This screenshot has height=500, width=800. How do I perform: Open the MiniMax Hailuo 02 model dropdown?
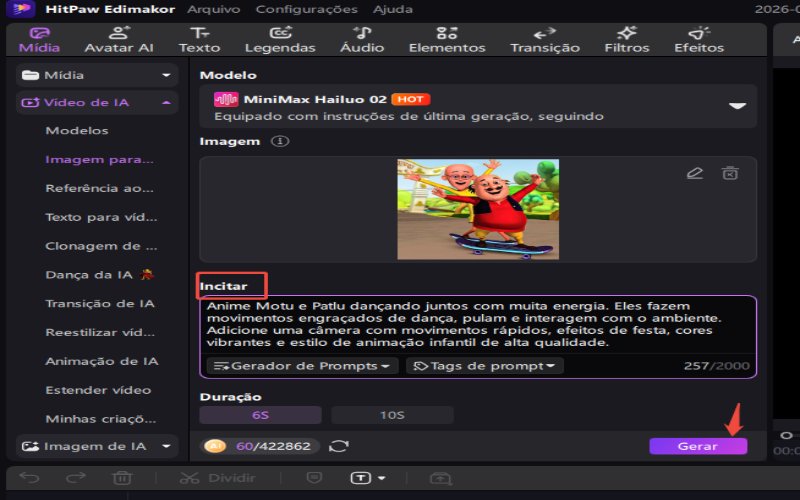(x=478, y=106)
